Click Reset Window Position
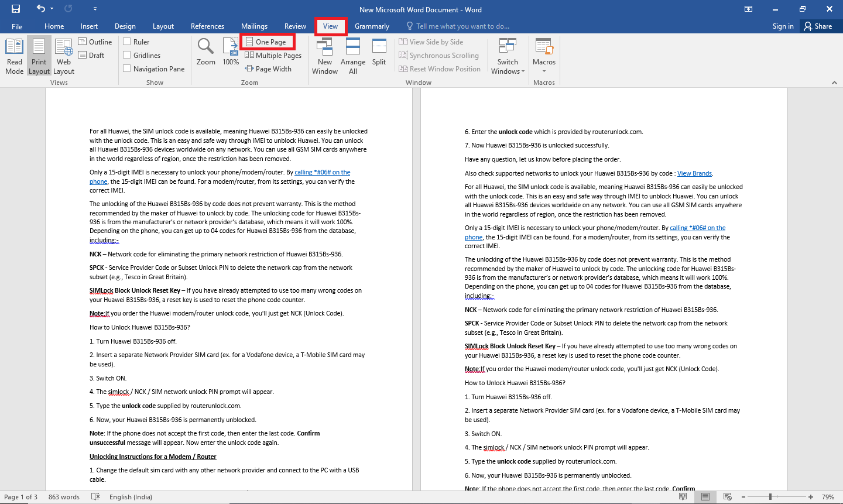 click(x=440, y=69)
